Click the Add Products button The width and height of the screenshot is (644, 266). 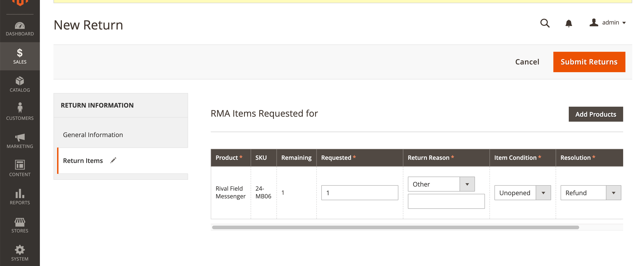click(x=596, y=114)
